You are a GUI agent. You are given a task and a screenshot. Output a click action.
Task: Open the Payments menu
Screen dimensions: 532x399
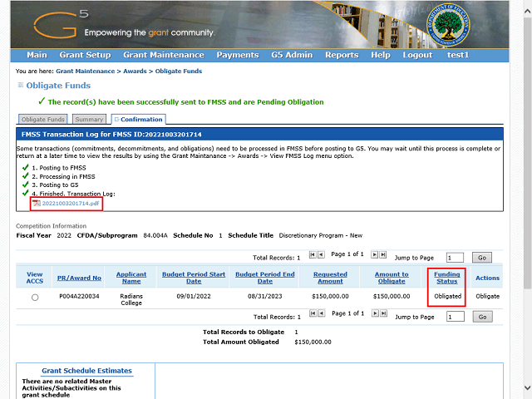click(238, 55)
